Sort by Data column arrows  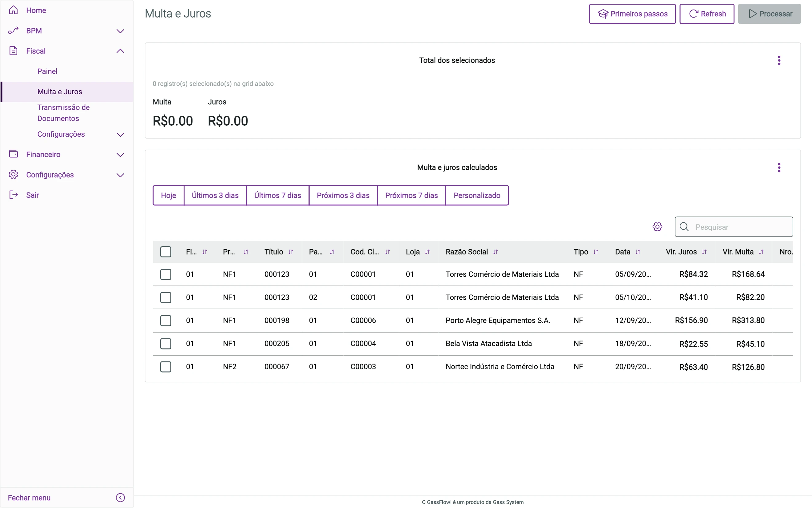pyautogui.click(x=638, y=252)
